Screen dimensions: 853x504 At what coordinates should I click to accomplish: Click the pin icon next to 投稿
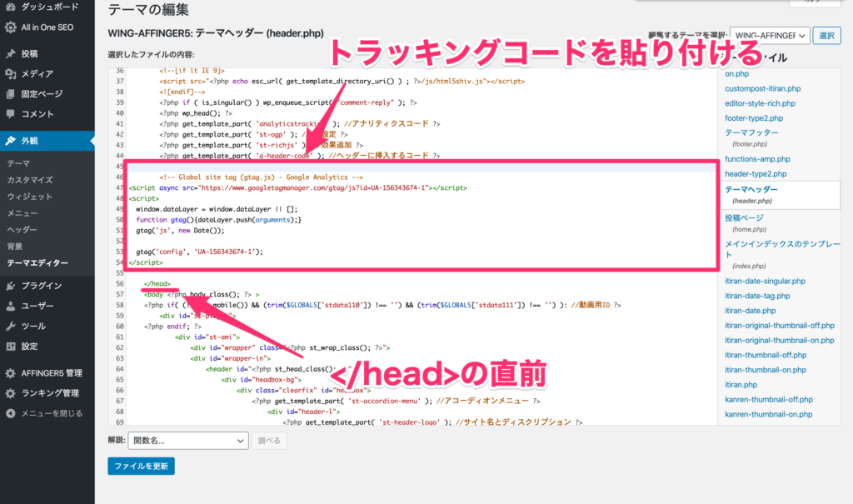[10, 53]
